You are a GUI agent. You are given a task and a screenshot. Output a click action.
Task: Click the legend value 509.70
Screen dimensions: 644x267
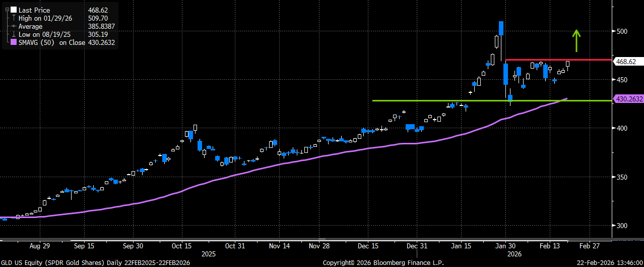pos(97,18)
